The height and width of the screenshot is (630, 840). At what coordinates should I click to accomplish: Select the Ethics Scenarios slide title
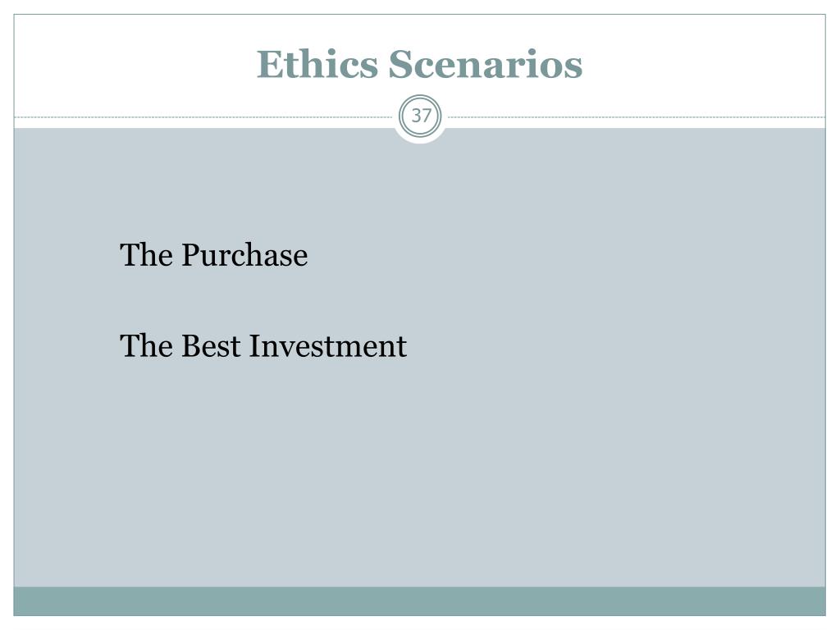[419, 64]
